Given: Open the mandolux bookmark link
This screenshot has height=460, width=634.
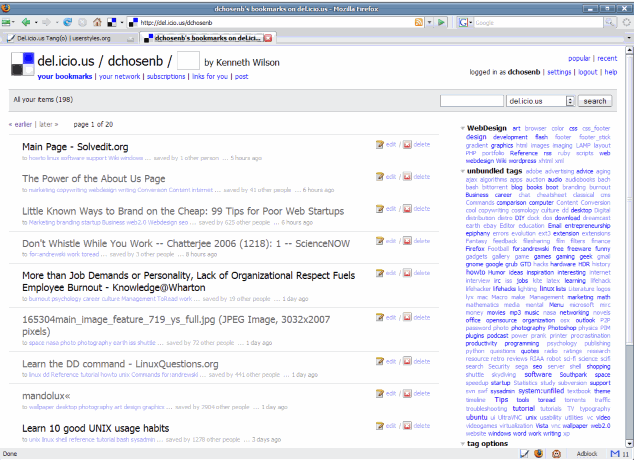Looking at the screenshot, I should 46,396.
